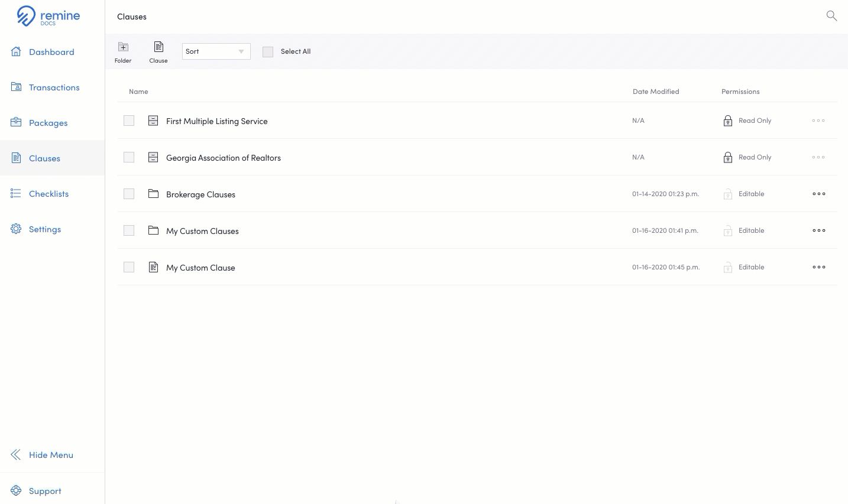
Task: Open the Brokerage Clauses folder
Action: point(200,194)
